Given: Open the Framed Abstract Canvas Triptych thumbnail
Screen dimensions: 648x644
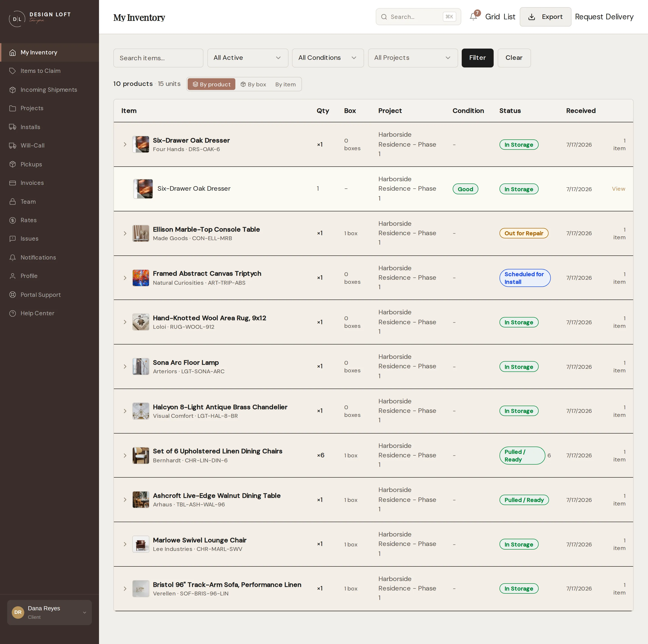Looking at the screenshot, I should pos(141,278).
